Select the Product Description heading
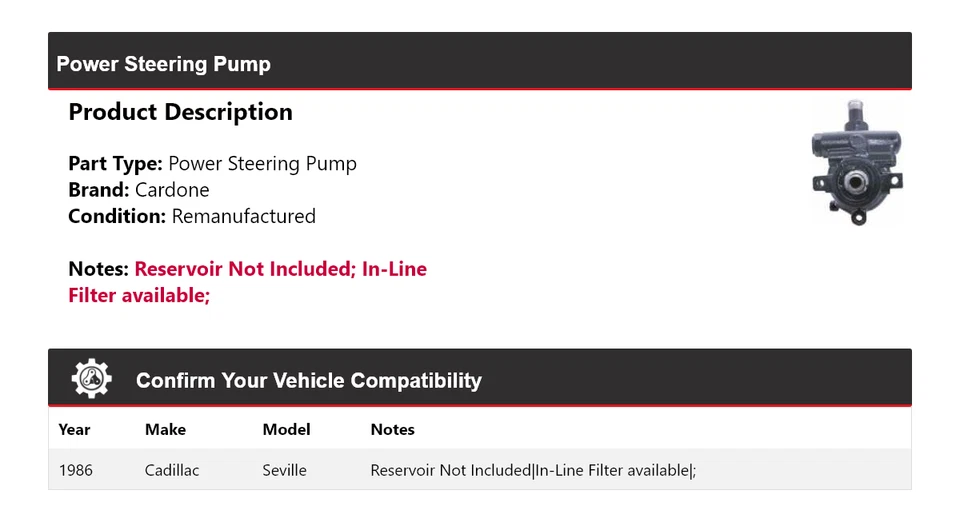 [x=180, y=112]
